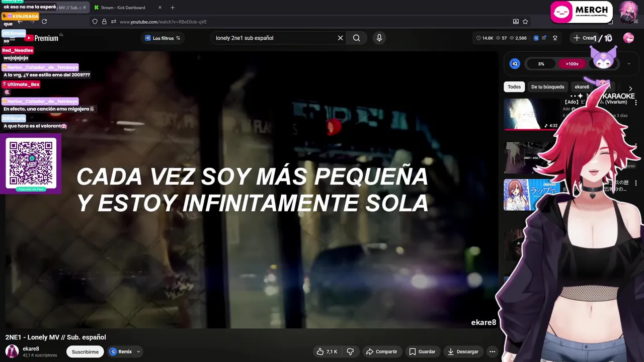
Task: Select the >100x pill in IQ panel
Action: 572,64
